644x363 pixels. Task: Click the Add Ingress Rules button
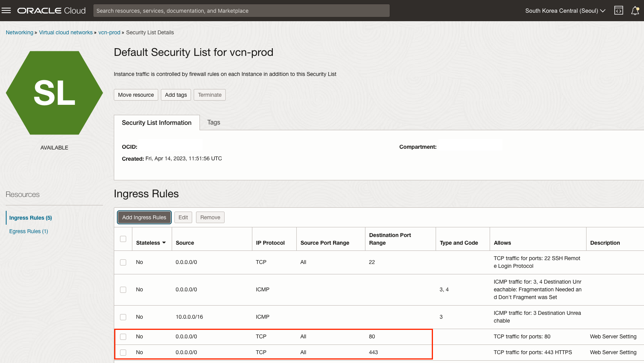(x=144, y=217)
